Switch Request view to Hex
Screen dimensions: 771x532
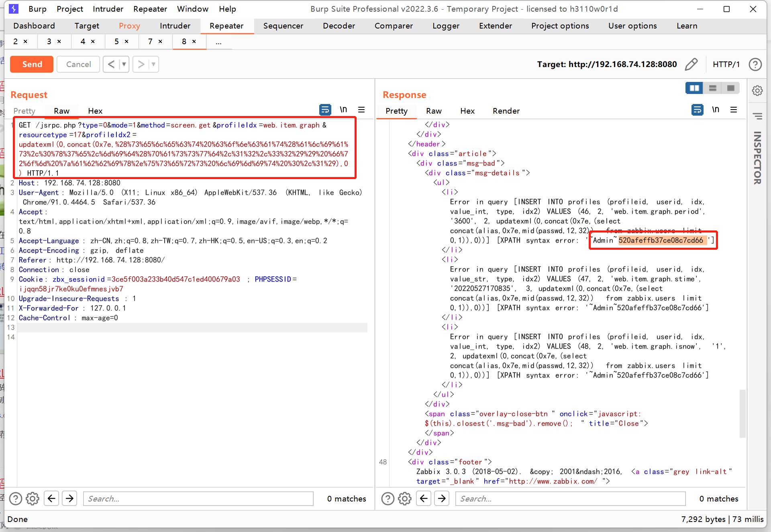click(x=95, y=111)
